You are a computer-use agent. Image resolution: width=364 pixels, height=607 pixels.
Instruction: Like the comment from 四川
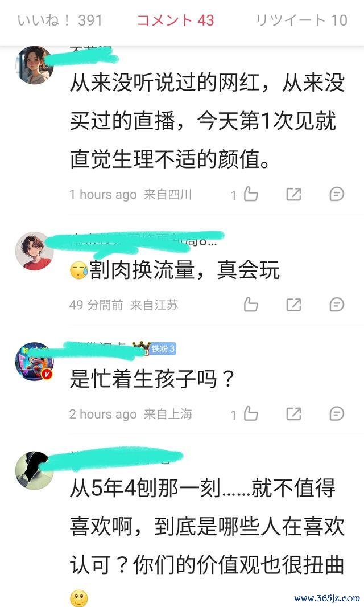(x=251, y=194)
